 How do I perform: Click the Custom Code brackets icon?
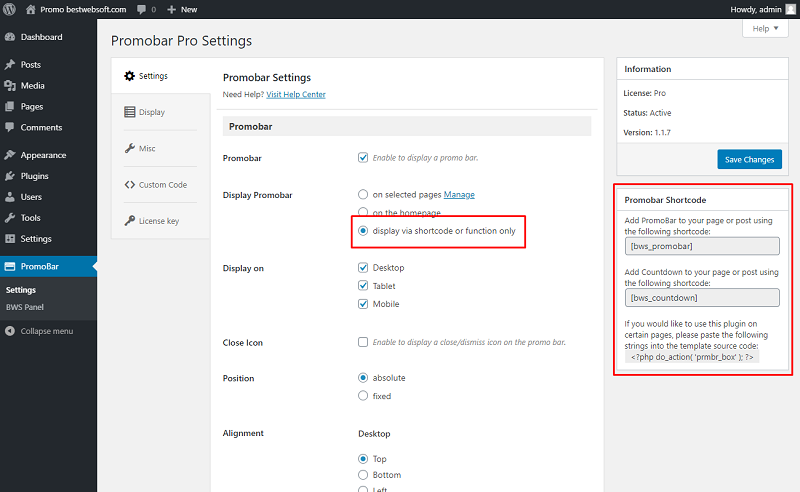coord(130,184)
